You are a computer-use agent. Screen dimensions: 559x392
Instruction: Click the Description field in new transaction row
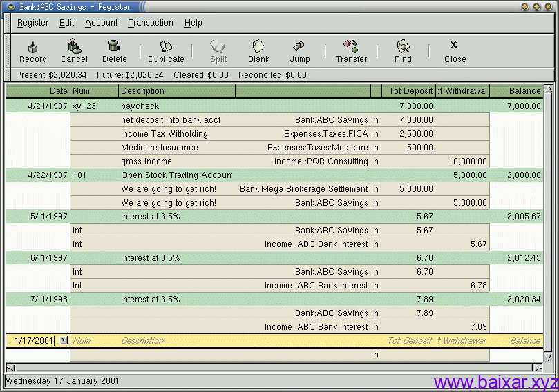(x=176, y=341)
